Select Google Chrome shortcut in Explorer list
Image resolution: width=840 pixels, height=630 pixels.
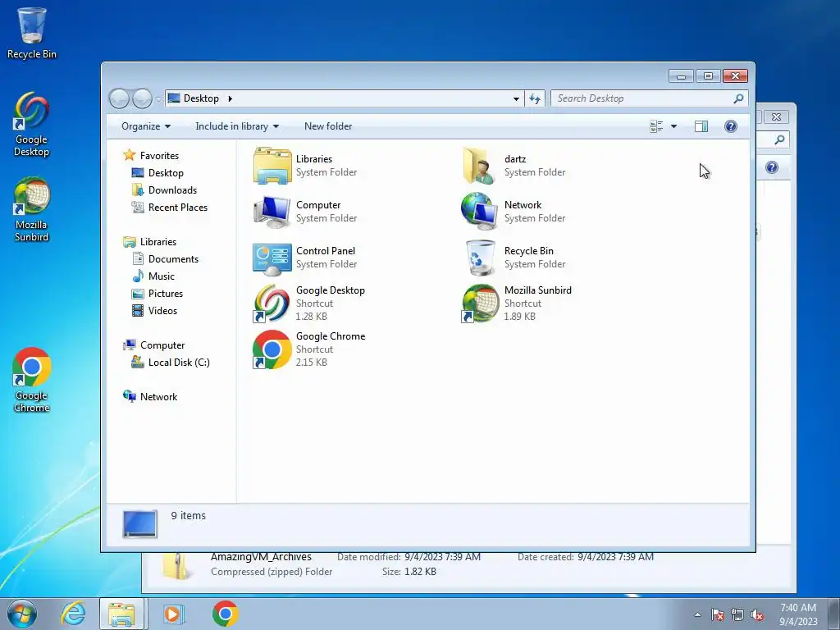(272, 349)
